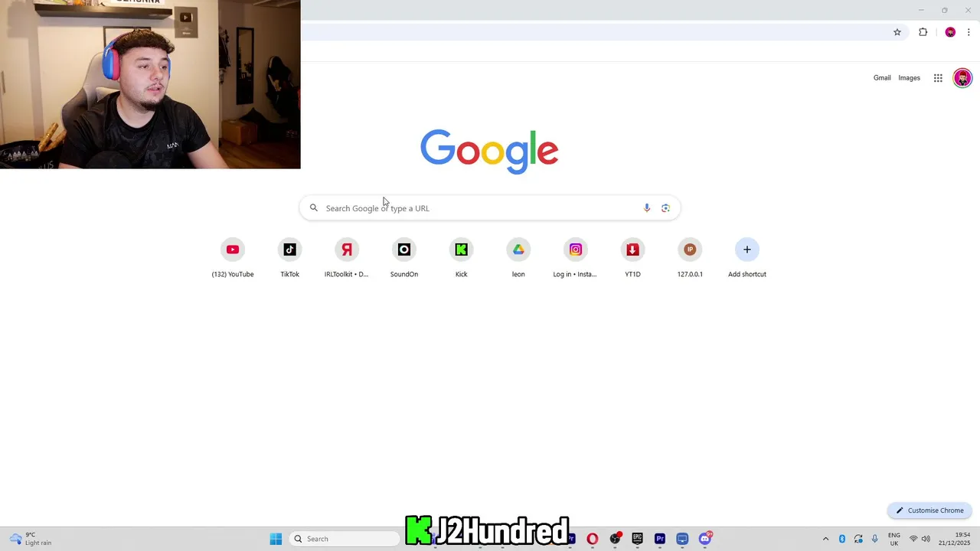Screen dimensions: 980x551
Task: Click the sync tray icon beside Bluetooth
Action: [858, 539]
